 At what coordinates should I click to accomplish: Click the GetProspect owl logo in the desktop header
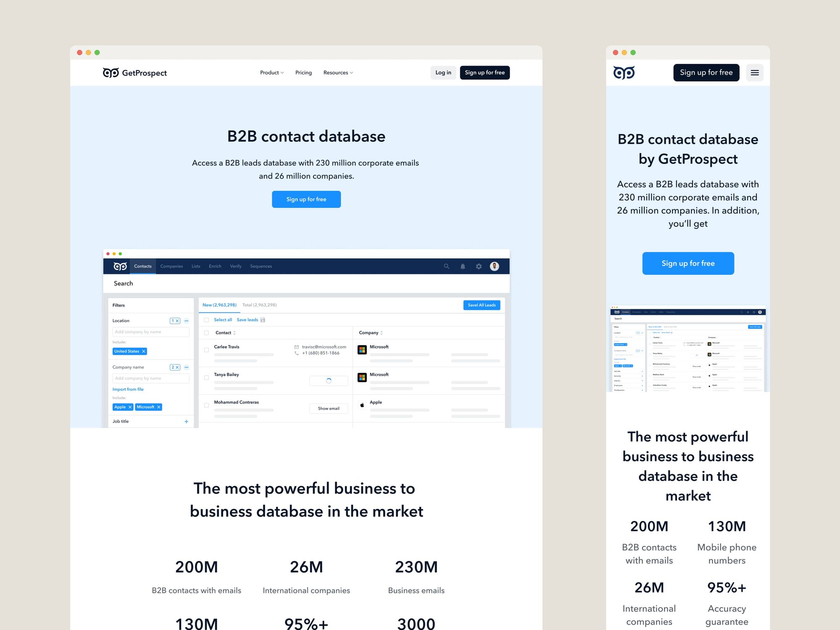point(111,73)
